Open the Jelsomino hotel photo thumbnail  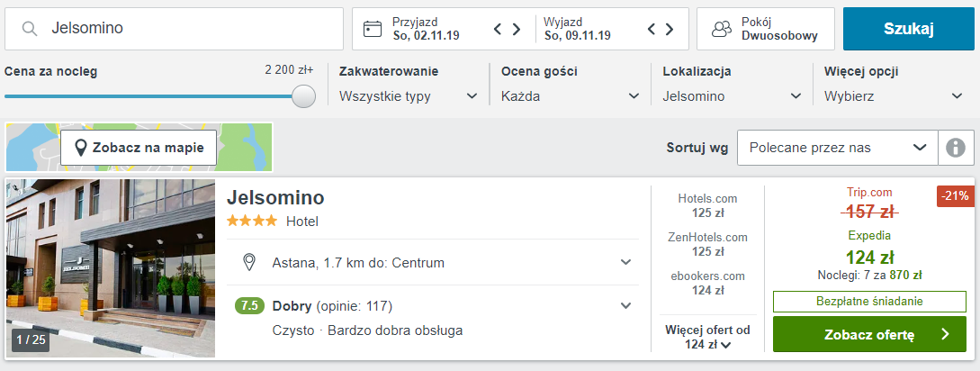[111, 268]
